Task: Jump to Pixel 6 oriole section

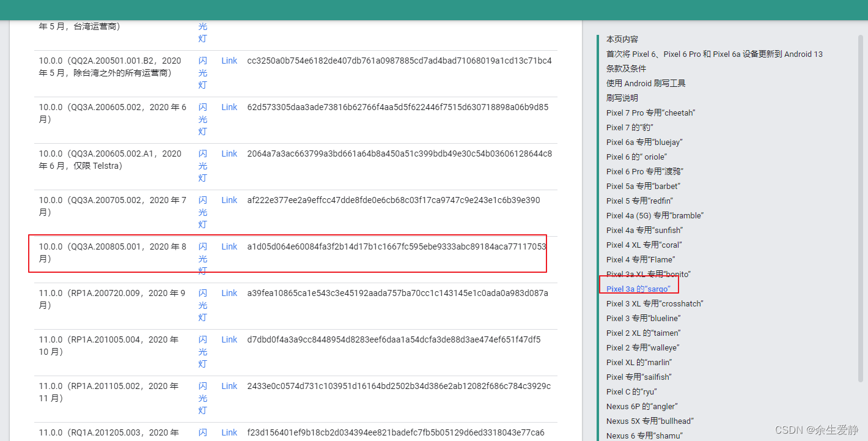Action: pyautogui.click(x=636, y=157)
